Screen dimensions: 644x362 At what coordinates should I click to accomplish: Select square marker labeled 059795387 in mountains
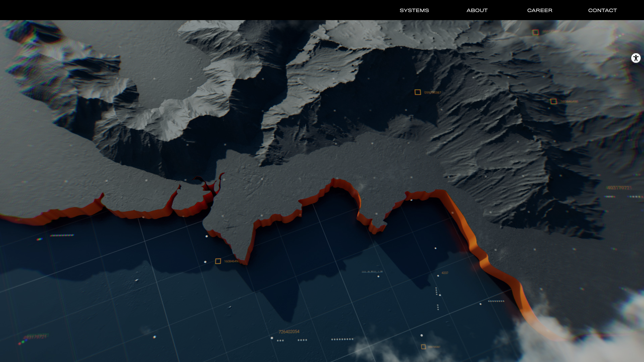pyautogui.click(x=418, y=92)
